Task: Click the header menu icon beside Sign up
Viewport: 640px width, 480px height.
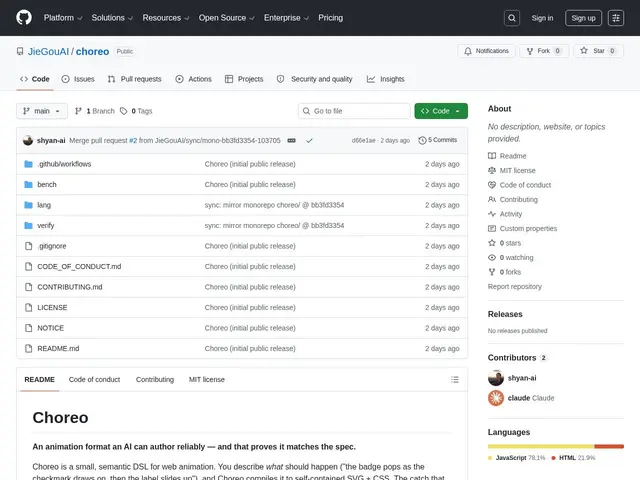Action: [x=616, y=18]
